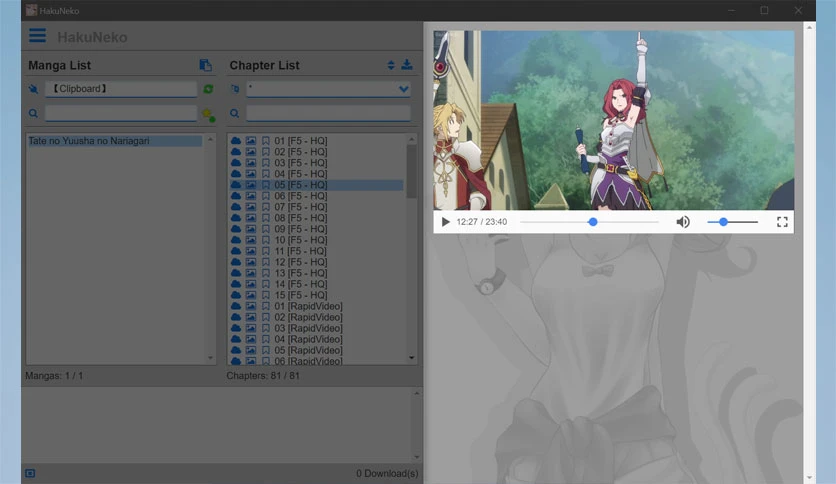Click the HakuNeko app icon in title bar

(x=31, y=10)
